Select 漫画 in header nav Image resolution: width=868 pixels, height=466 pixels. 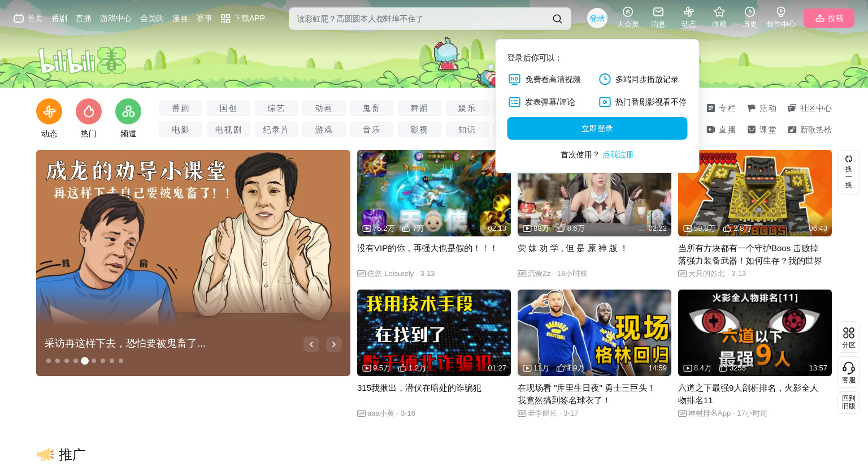pyautogui.click(x=180, y=19)
